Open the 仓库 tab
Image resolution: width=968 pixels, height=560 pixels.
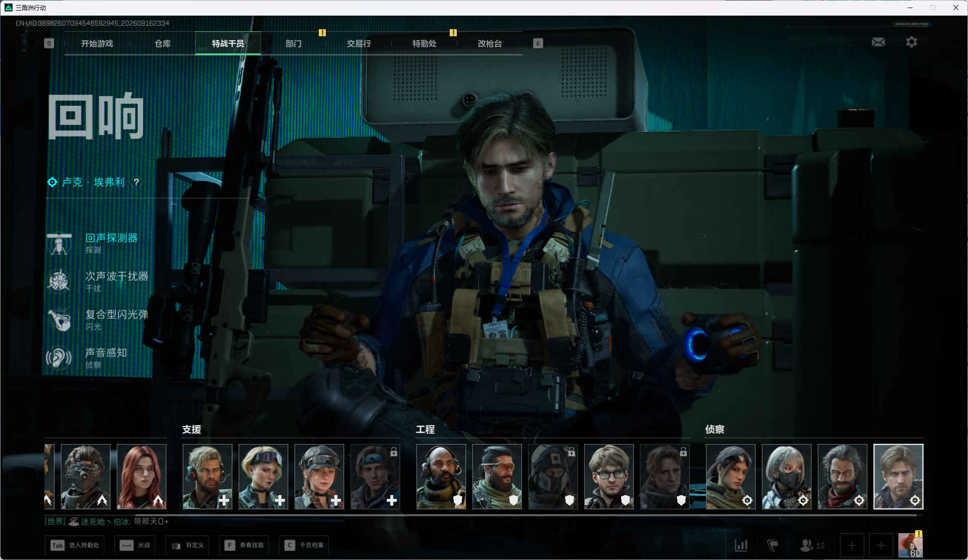pyautogui.click(x=163, y=44)
